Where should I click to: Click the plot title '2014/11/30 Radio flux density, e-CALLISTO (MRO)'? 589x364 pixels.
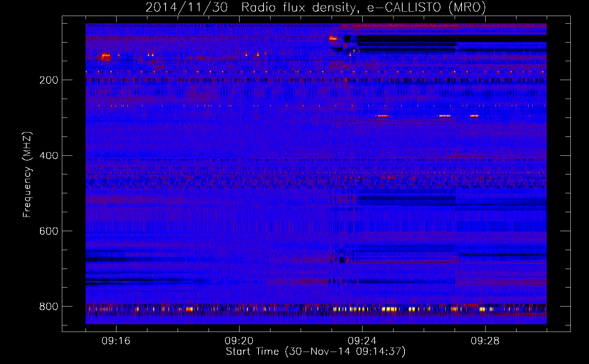pos(316,7)
